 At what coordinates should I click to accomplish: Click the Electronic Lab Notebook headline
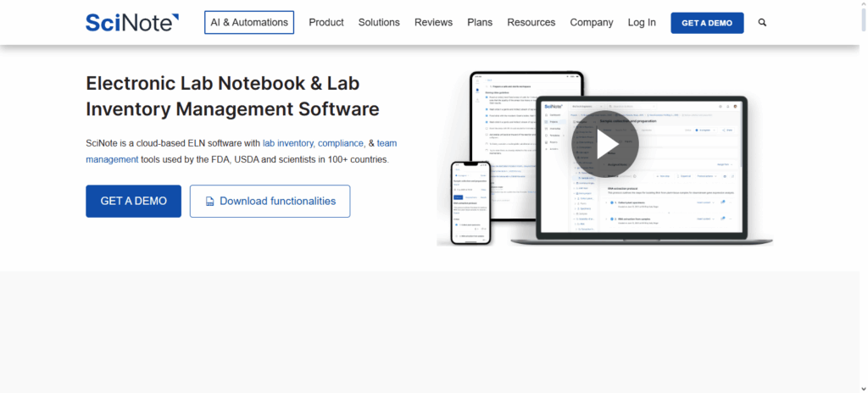point(232,96)
